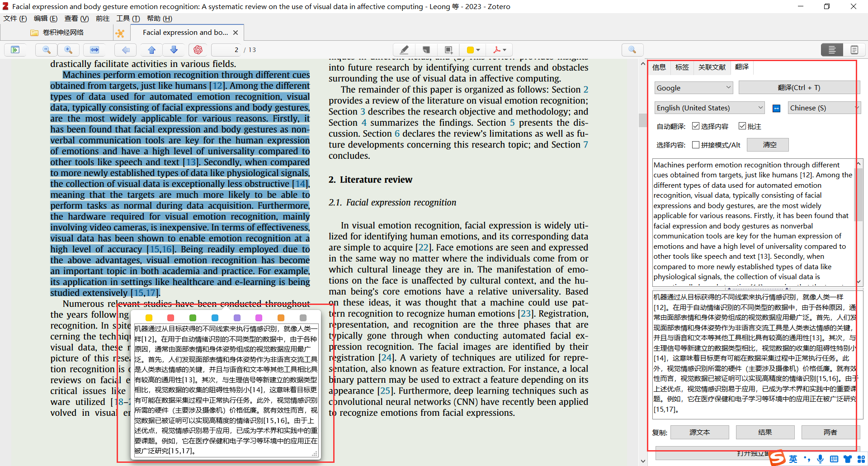This screenshot has height=466, width=868.
Task: Select the highlight text tool
Action: click(x=404, y=50)
